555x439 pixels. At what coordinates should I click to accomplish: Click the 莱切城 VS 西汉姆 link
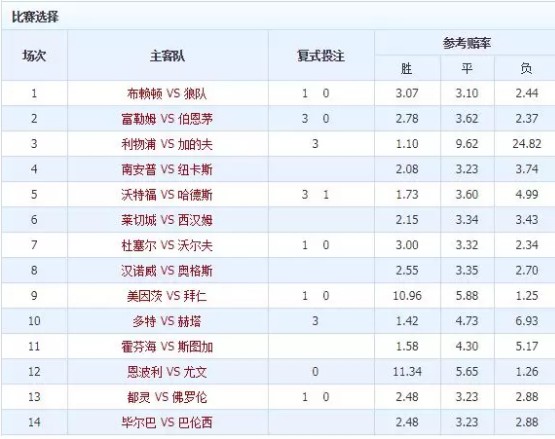click(x=167, y=220)
